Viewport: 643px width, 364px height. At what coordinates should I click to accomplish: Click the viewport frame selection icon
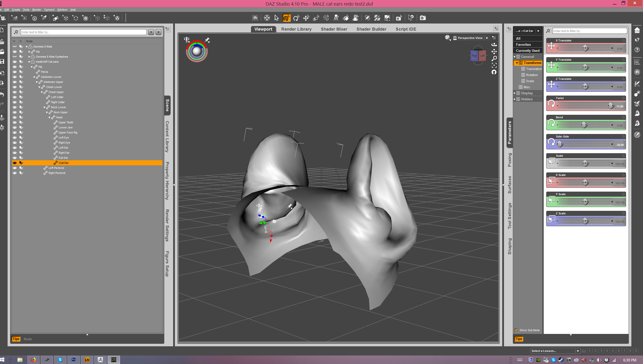(494, 65)
